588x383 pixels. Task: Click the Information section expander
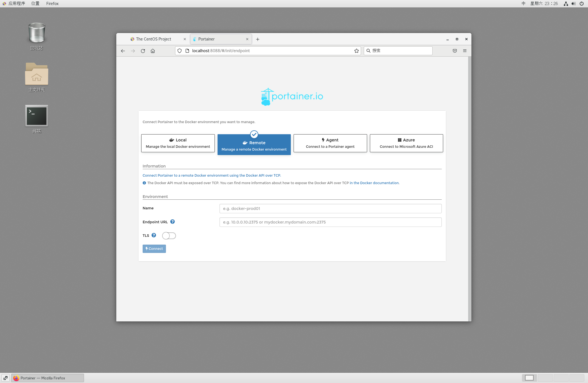(x=154, y=166)
